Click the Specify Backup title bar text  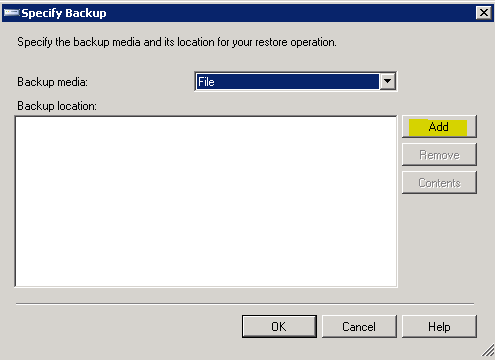coord(64,13)
